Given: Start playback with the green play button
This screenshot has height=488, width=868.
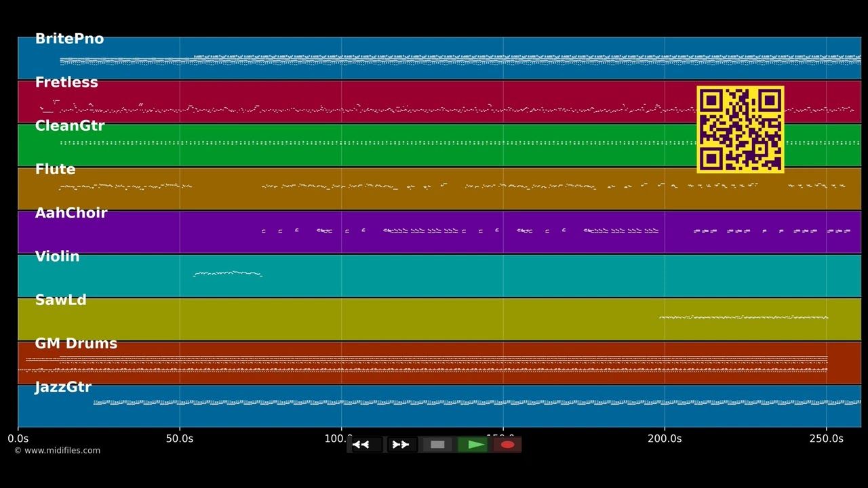Looking at the screenshot, I should tap(473, 445).
